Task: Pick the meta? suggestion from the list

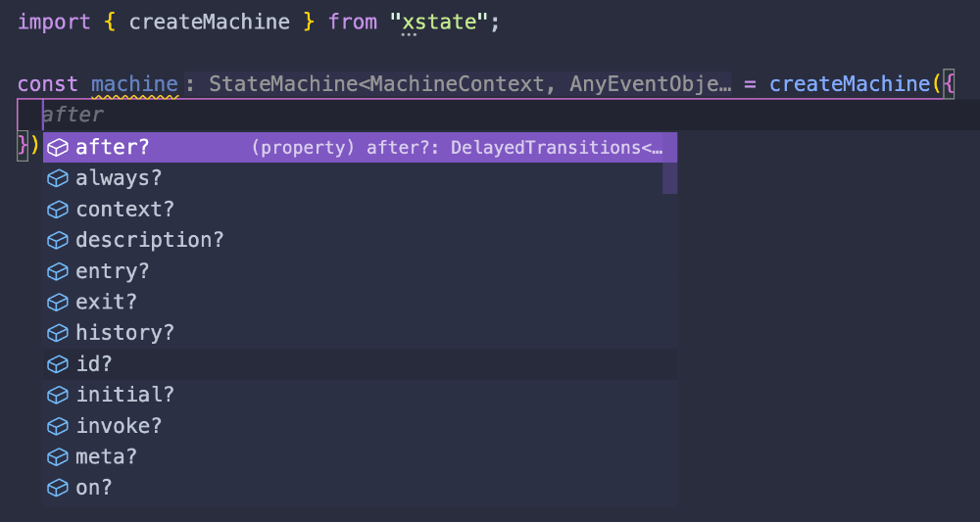Action: point(106,456)
